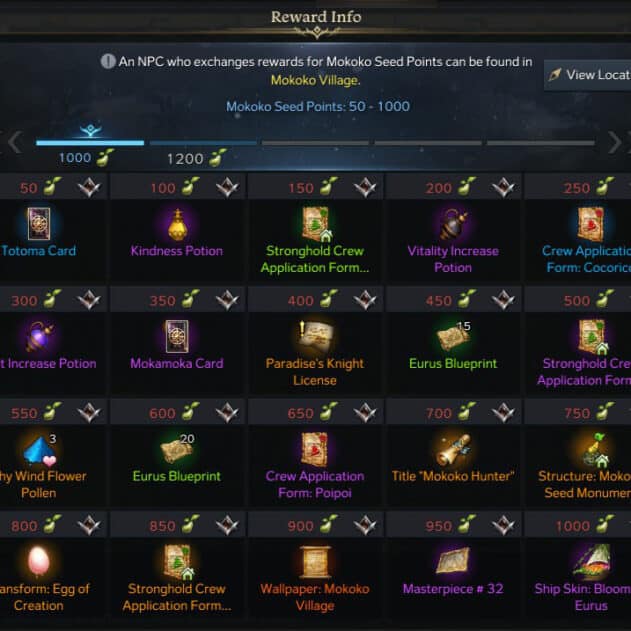The height and width of the screenshot is (631, 631).
Task: Toggle the claim badge beside 100 points
Action: (227, 188)
